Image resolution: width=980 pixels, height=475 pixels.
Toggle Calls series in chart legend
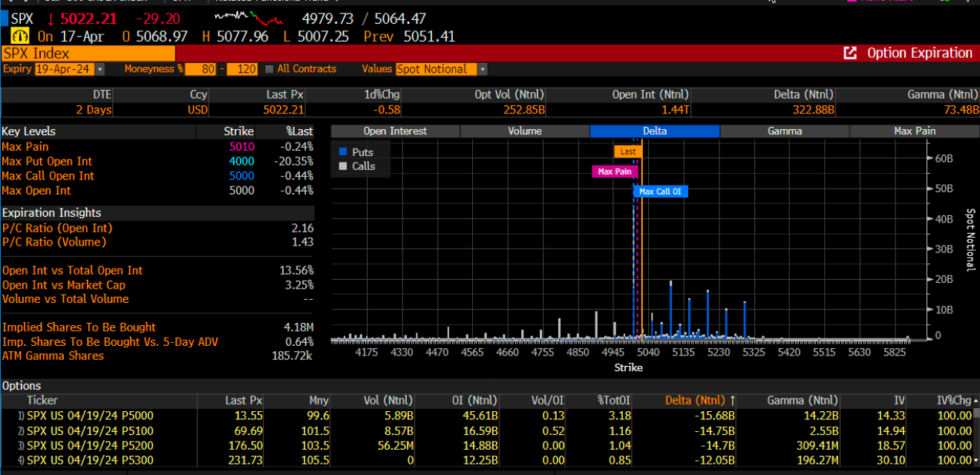[342, 166]
